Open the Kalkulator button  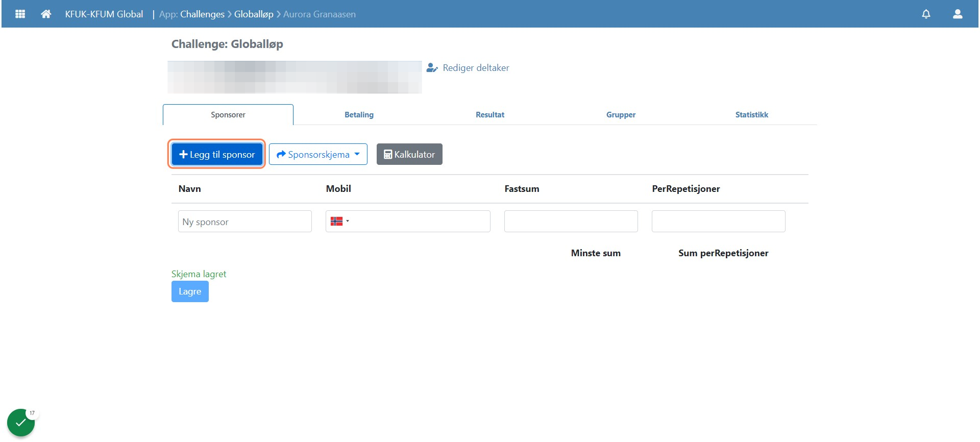point(409,154)
